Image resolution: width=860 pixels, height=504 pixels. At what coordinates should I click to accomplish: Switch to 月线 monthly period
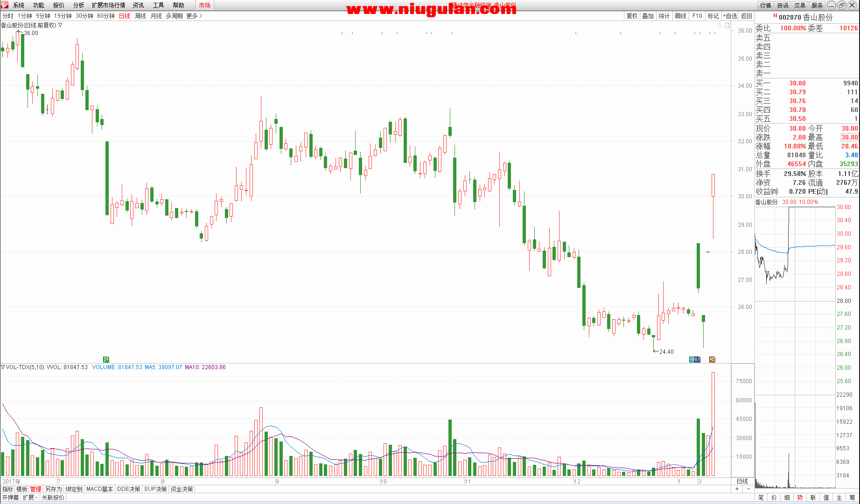pos(156,16)
